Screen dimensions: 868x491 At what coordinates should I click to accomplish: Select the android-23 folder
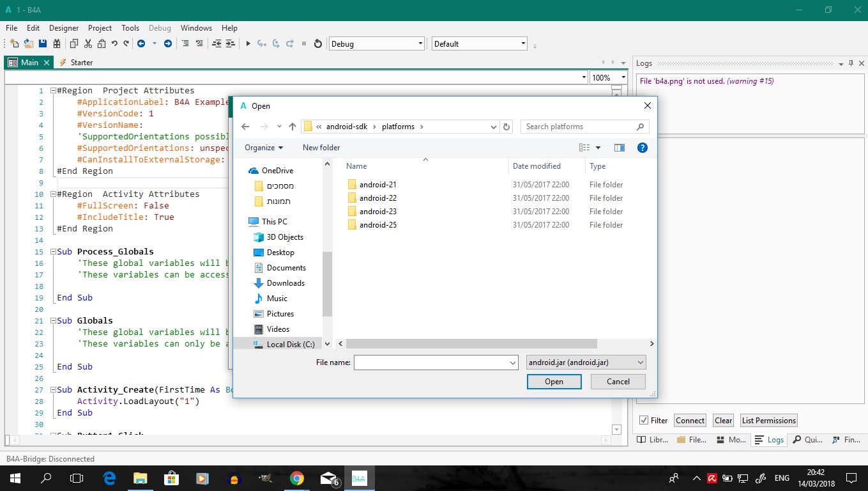click(377, 212)
